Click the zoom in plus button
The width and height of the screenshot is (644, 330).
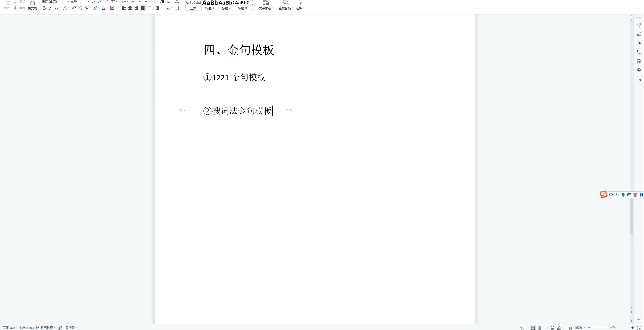(632, 327)
